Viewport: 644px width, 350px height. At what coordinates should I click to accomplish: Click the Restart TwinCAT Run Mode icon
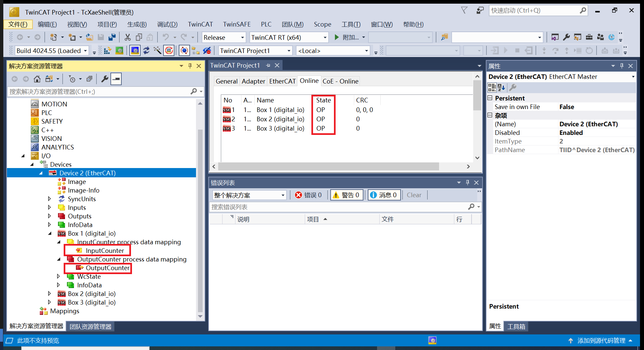point(119,51)
